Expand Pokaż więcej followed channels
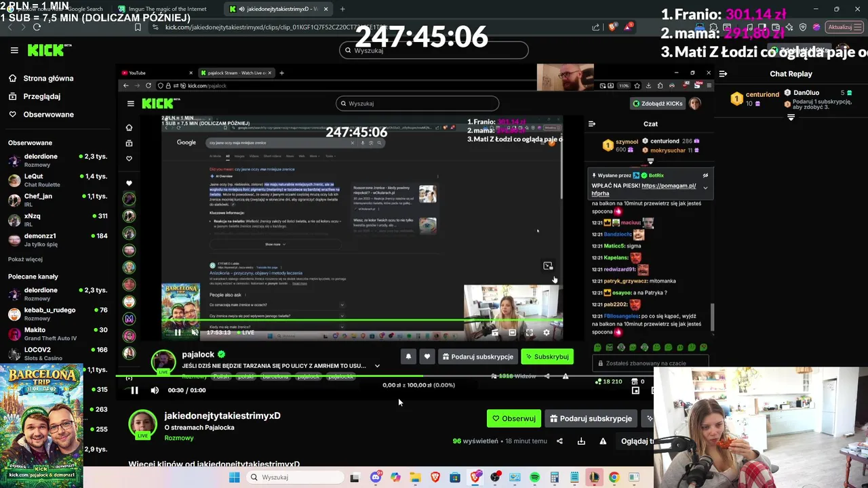868x488 pixels. click(25, 259)
